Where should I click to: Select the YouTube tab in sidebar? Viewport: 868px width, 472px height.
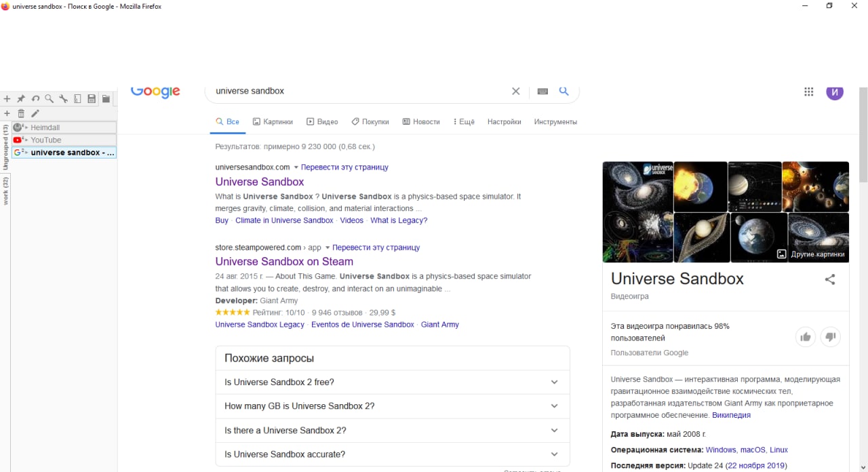(x=64, y=140)
